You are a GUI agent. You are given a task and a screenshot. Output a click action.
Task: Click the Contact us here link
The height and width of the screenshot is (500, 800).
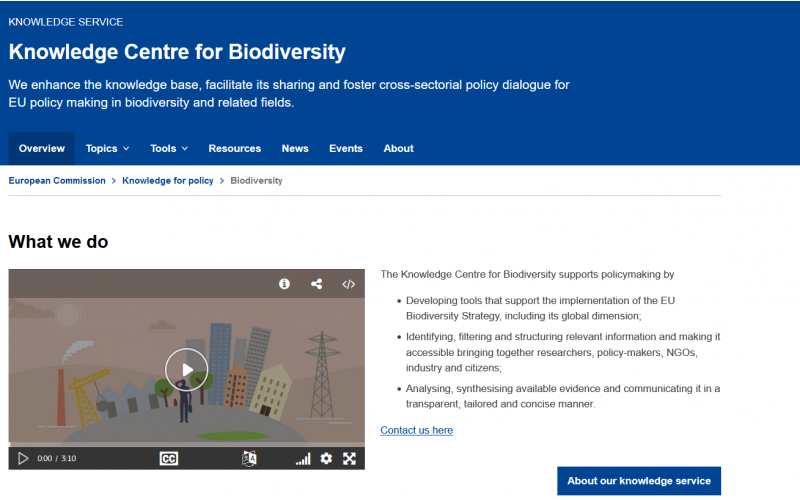[x=416, y=430]
